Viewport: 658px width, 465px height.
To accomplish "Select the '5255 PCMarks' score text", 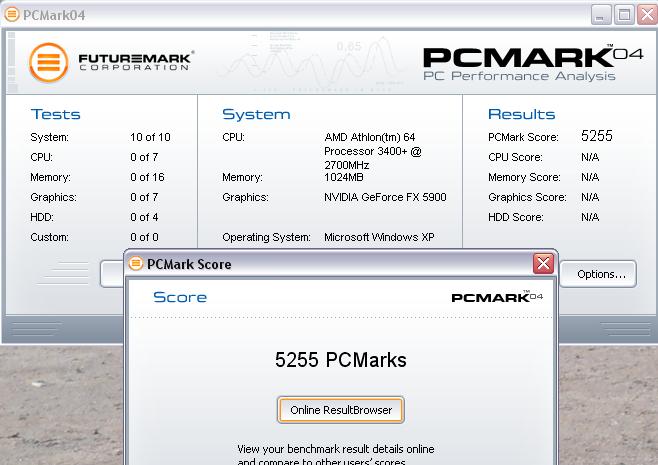I will [x=340, y=360].
